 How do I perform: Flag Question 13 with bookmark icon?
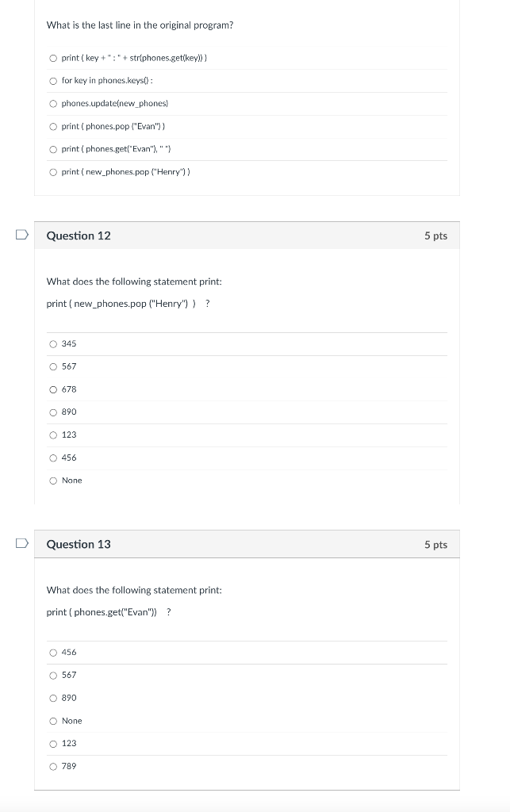click(21, 543)
